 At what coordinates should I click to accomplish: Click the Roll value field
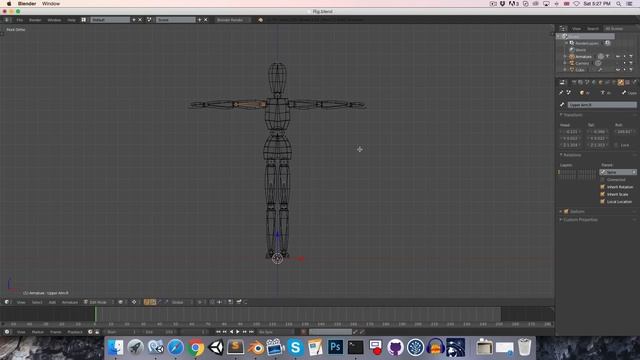click(x=624, y=131)
